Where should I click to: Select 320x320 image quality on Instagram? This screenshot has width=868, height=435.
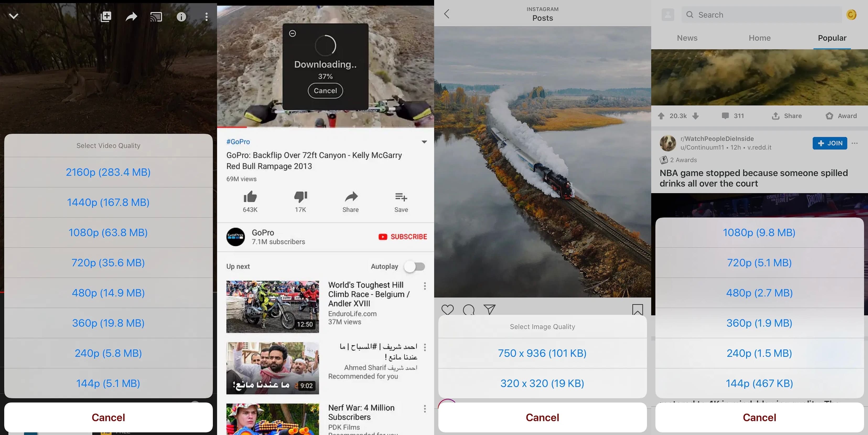[x=542, y=383]
